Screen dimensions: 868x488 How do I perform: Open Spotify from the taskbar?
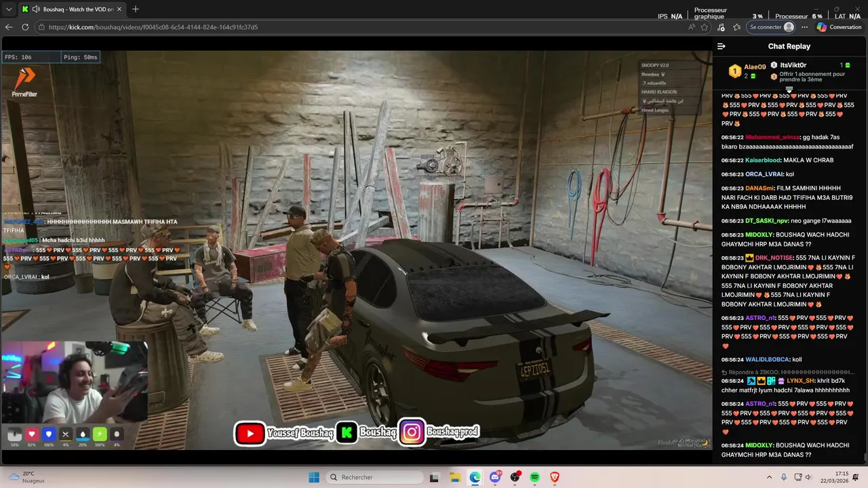point(535,477)
